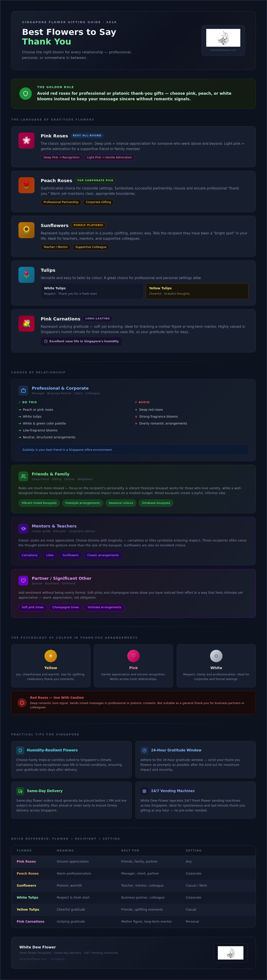
Task: Click the Peach Roses row in reference table
Action: coord(133,873)
